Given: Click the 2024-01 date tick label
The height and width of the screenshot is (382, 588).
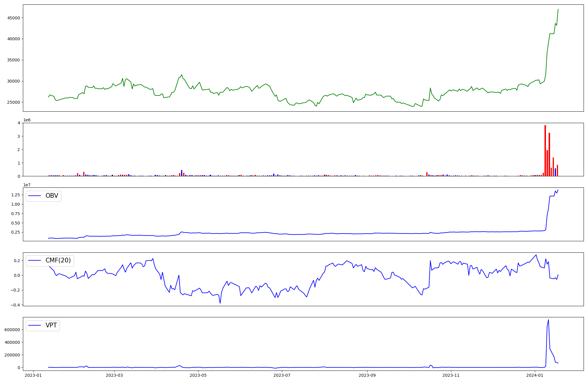Looking at the screenshot, I should click(x=535, y=375).
